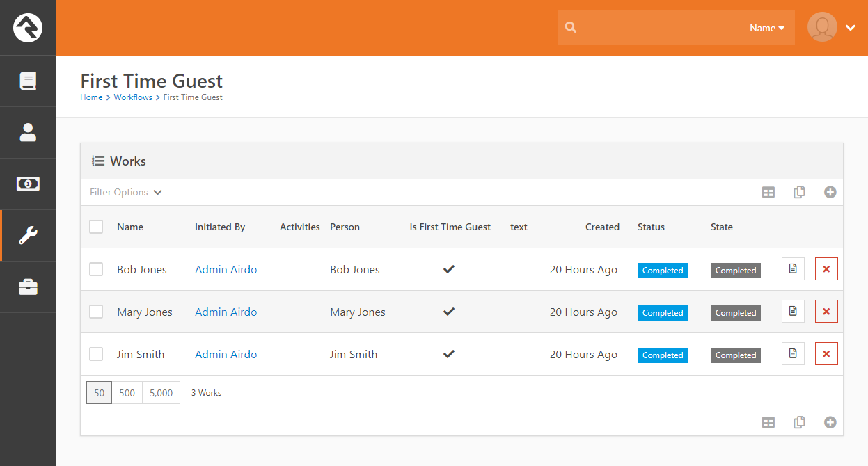The height and width of the screenshot is (466, 868).
Task: Click the Works list icon in panel header
Action: click(x=98, y=161)
